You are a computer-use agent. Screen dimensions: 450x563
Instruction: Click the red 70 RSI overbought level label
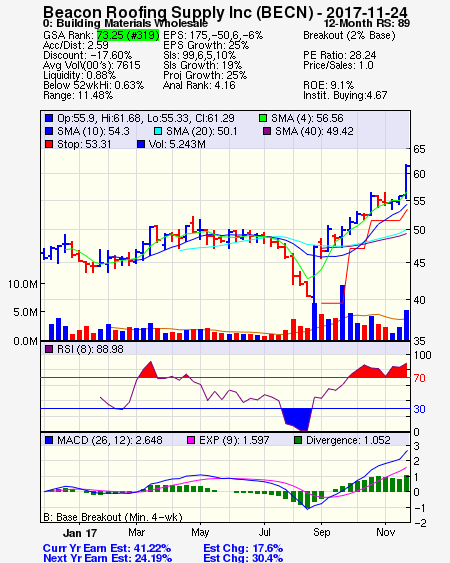click(419, 378)
